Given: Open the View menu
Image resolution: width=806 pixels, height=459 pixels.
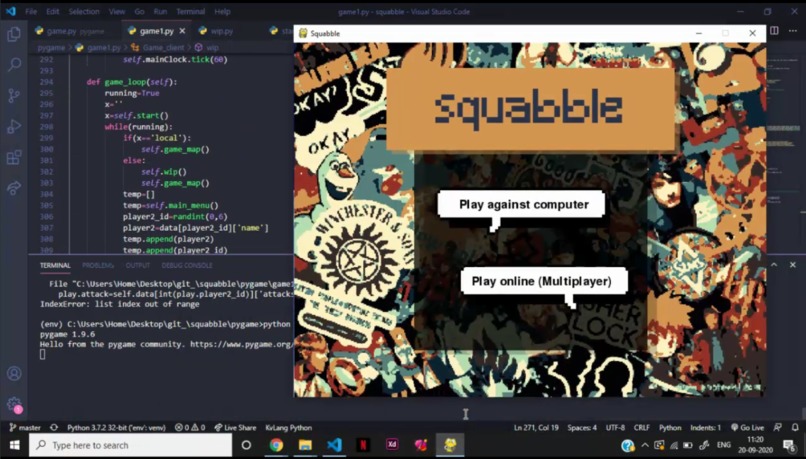Looking at the screenshot, I should pos(117,11).
